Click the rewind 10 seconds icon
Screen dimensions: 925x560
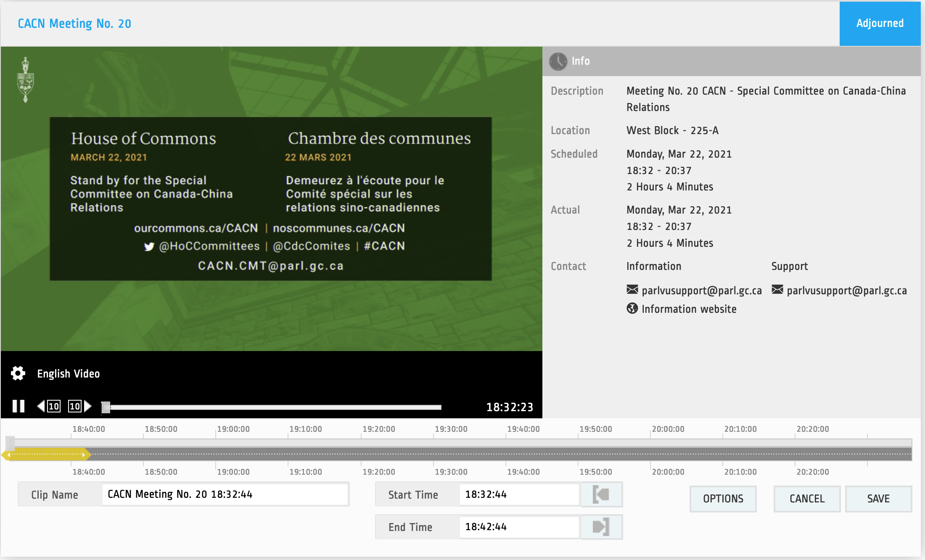[x=50, y=406]
